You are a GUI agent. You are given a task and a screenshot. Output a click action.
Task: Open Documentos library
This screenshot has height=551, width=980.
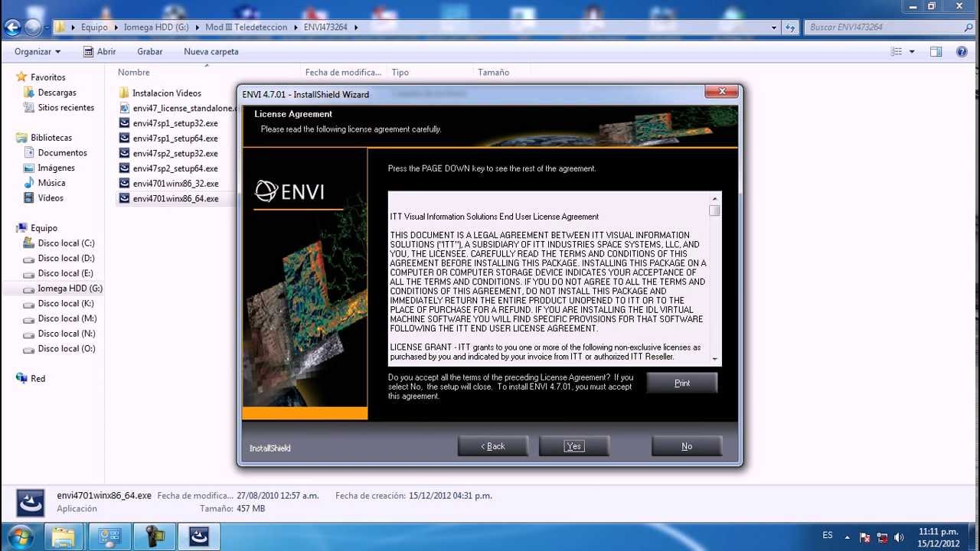click(x=63, y=153)
